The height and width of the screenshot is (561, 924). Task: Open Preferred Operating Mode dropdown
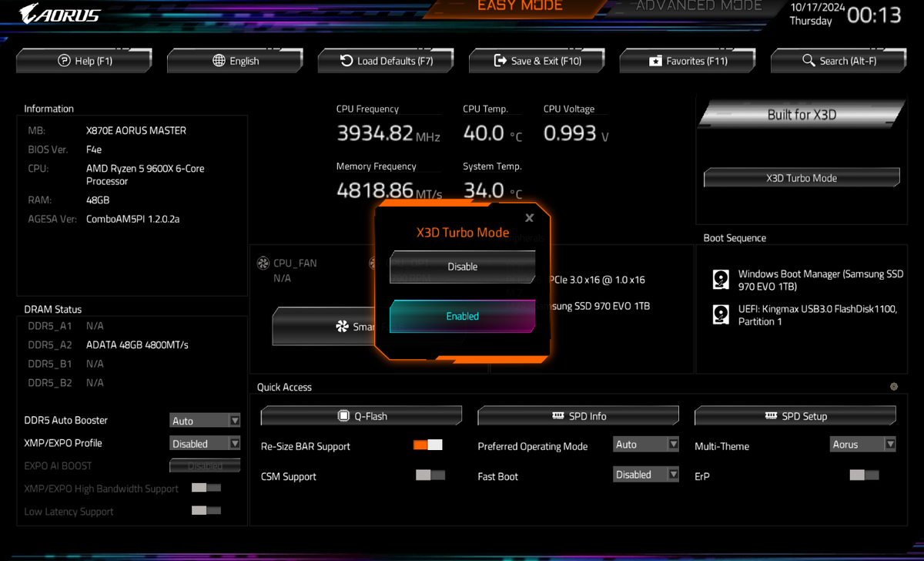[646, 445]
